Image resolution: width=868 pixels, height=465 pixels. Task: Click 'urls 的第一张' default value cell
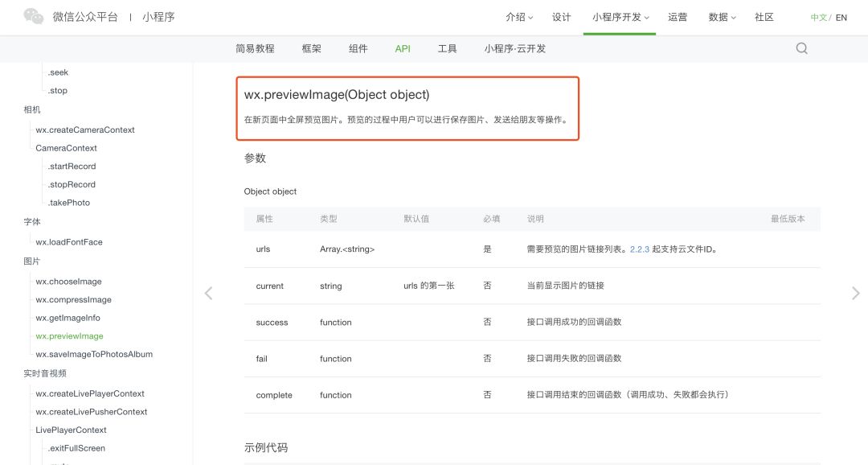pyautogui.click(x=429, y=286)
